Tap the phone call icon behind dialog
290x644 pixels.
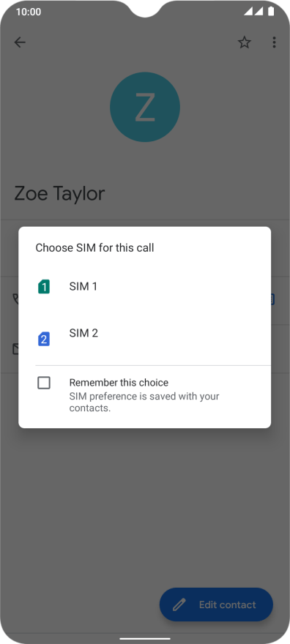pos(15,299)
